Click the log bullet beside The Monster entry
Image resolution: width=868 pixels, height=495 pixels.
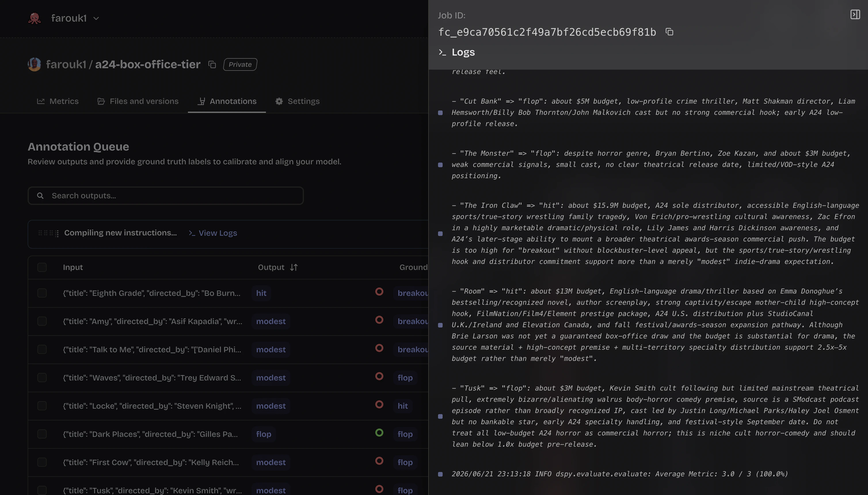pos(440,165)
